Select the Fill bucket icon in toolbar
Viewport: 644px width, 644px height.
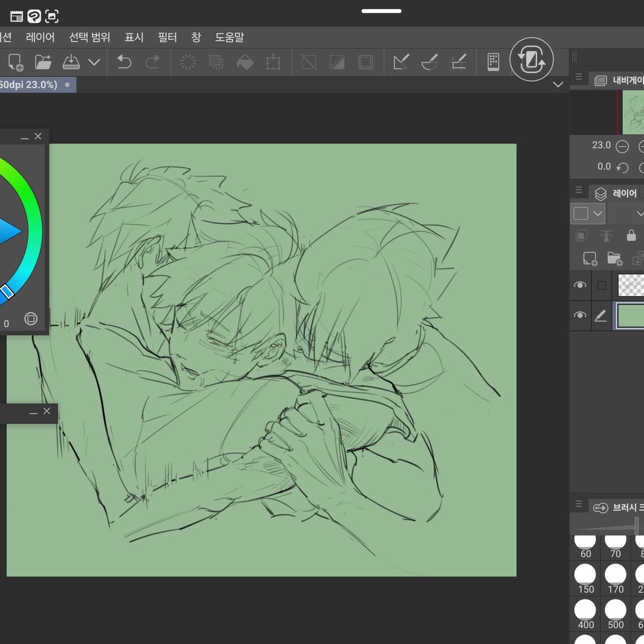pyautogui.click(x=245, y=62)
